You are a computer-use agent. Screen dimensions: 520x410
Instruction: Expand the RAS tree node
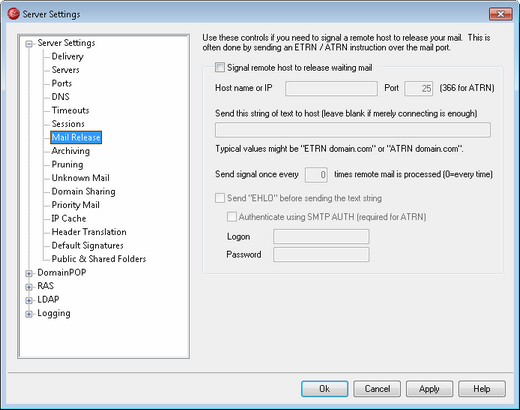pyautogui.click(x=29, y=287)
